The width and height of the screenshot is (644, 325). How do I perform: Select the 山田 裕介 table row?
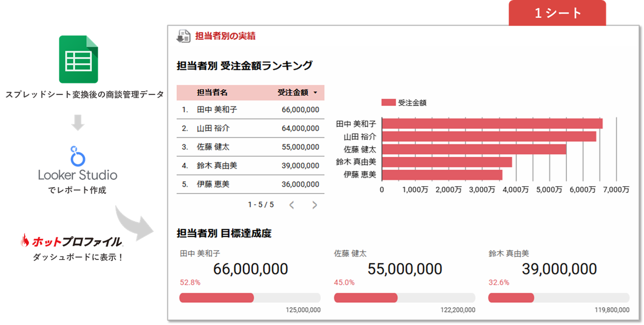[x=250, y=128]
